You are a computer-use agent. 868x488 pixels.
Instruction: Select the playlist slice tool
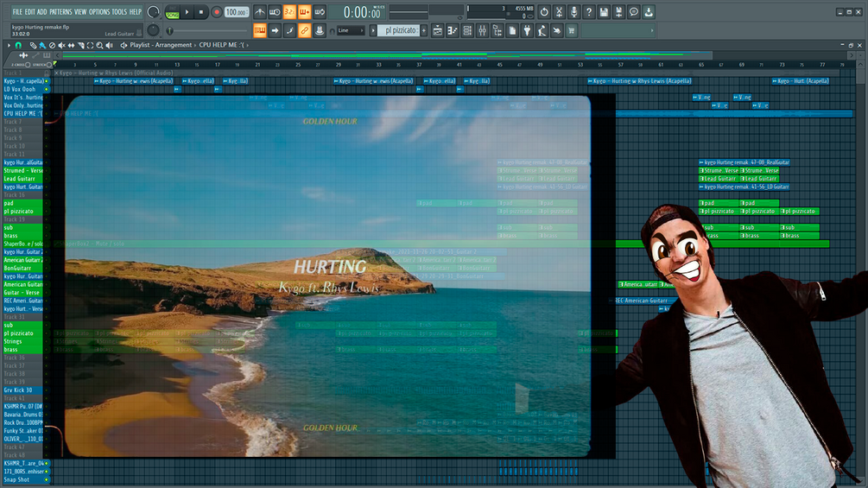point(81,46)
